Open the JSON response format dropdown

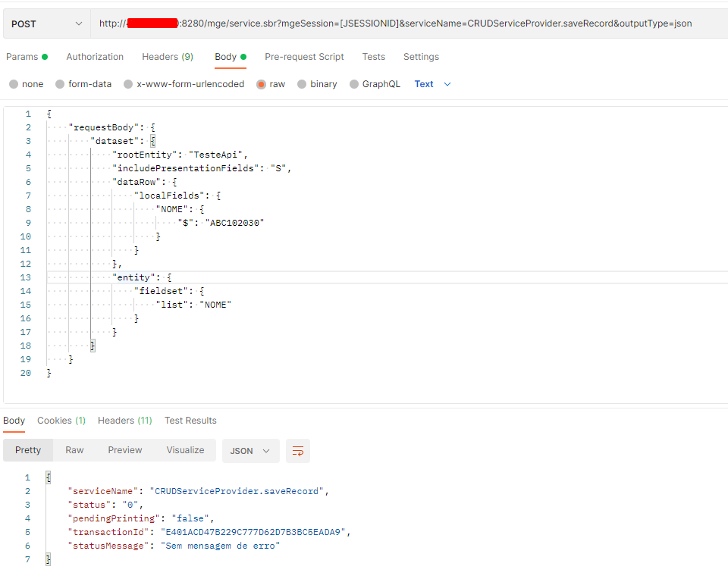(249, 451)
